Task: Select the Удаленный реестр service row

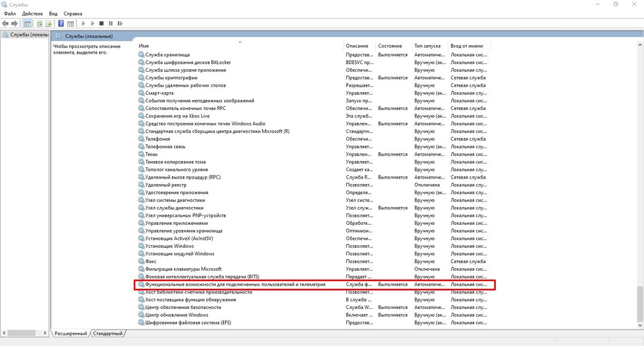Action: (x=166, y=185)
